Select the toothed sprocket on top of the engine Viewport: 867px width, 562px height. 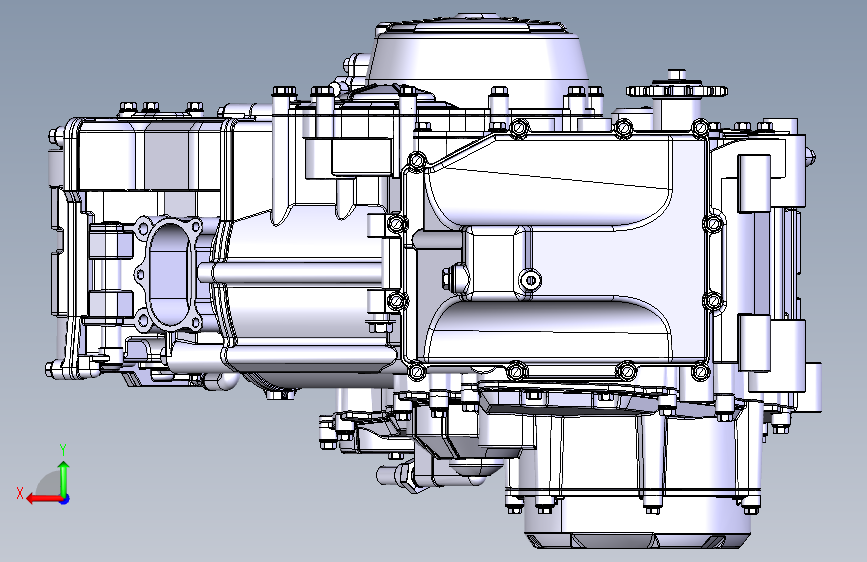point(677,90)
